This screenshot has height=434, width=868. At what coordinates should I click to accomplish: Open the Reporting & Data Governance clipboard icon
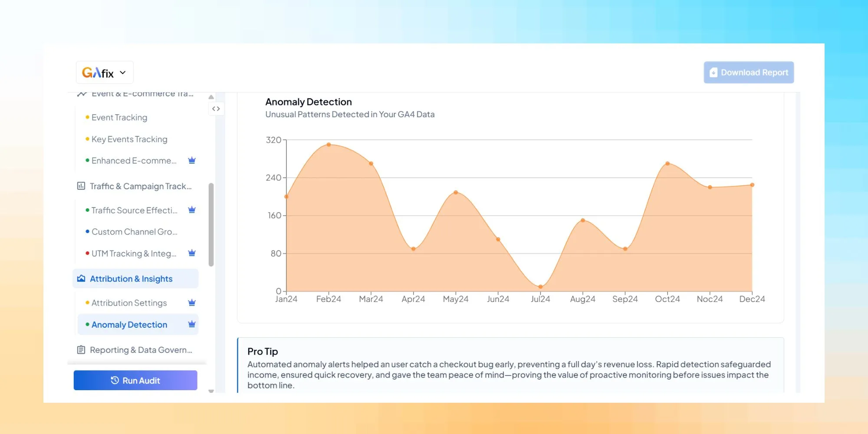coord(81,349)
